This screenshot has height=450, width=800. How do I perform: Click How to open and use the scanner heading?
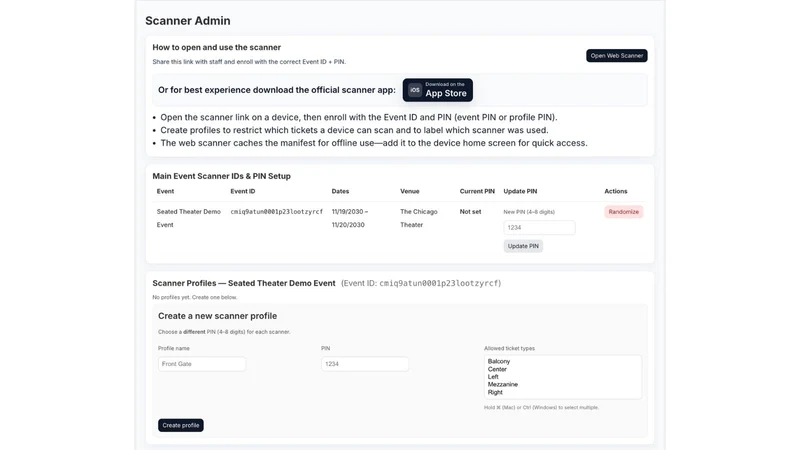216,47
